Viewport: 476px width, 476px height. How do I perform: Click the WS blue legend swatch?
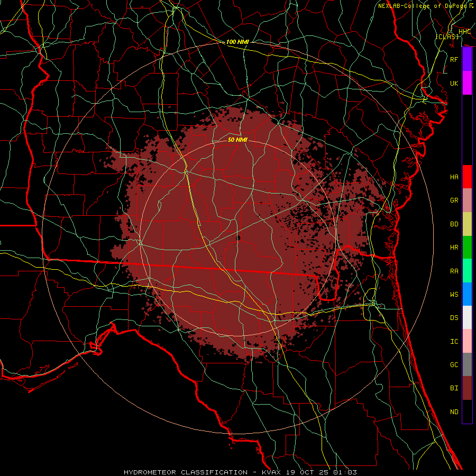pyautogui.click(x=466, y=294)
